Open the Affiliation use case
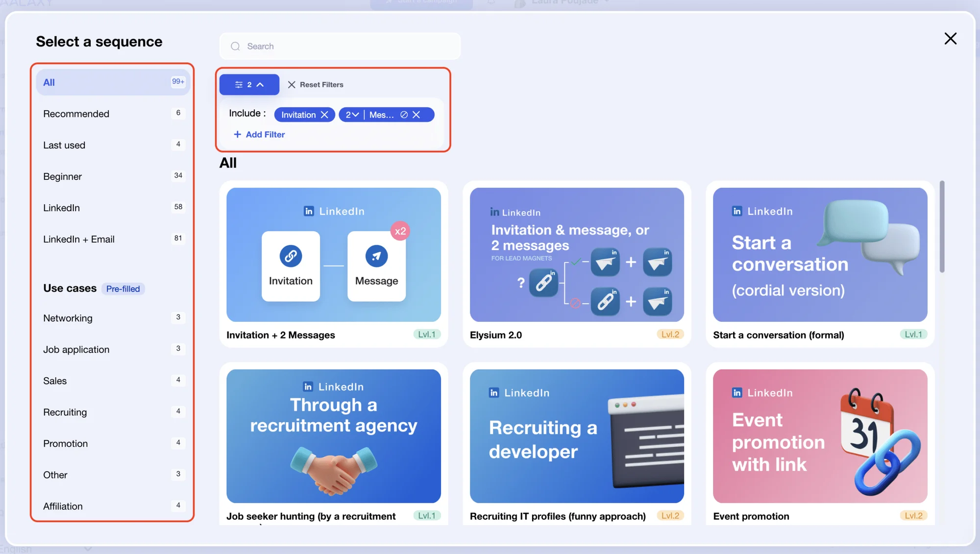 click(x=113, y=506)
